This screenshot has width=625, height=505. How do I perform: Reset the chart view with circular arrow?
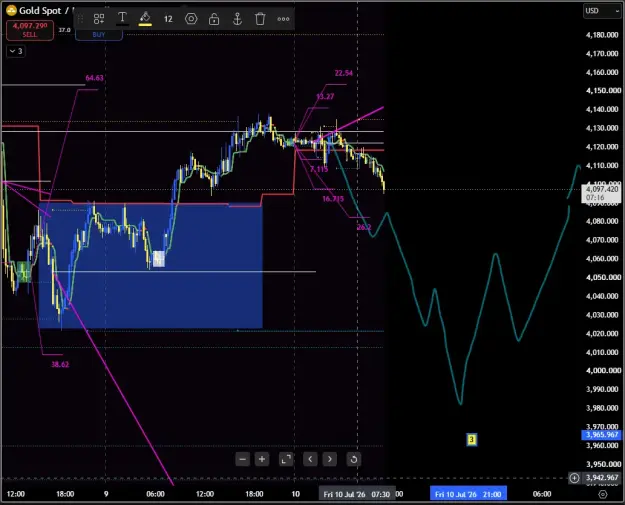(x=354, y=459)
